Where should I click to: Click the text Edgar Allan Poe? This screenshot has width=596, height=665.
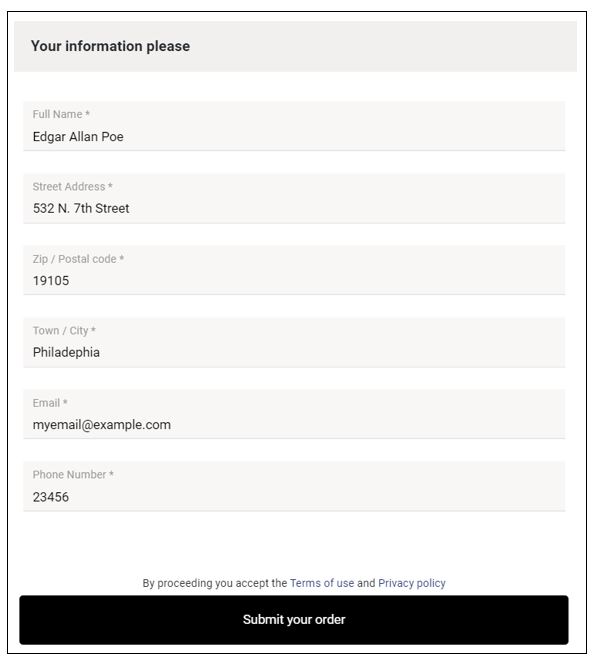point(78,137)
